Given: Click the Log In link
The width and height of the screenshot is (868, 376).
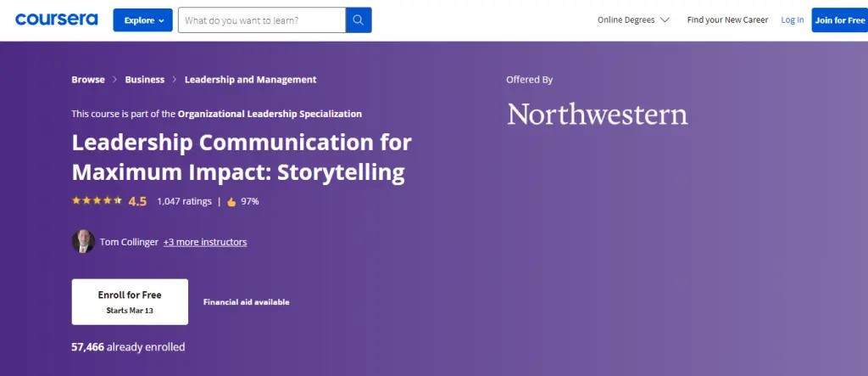Looking at the screenshot, I should tap(793, 20).
